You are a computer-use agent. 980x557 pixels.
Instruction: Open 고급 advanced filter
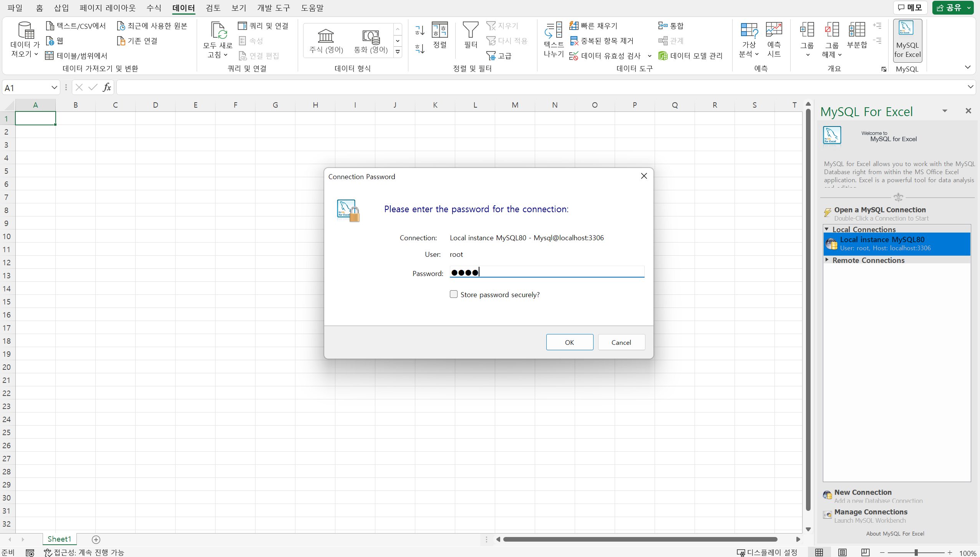click(x=499, y=56)
